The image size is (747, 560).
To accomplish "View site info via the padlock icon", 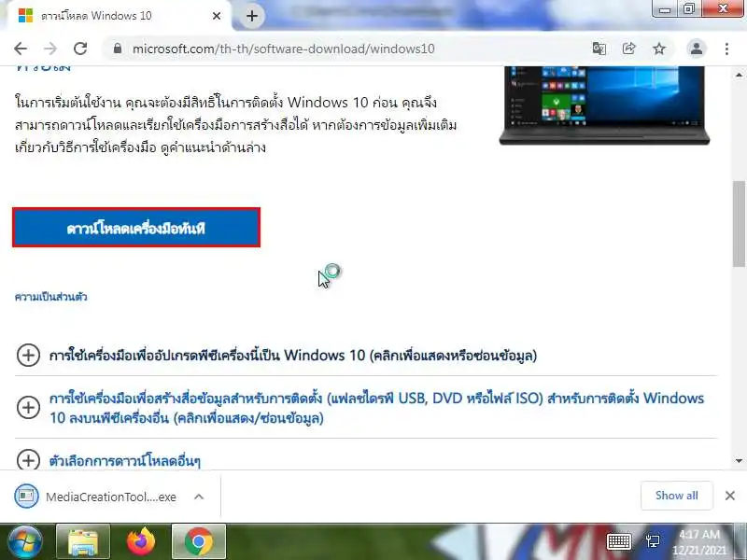I will (x=118, y=49).
